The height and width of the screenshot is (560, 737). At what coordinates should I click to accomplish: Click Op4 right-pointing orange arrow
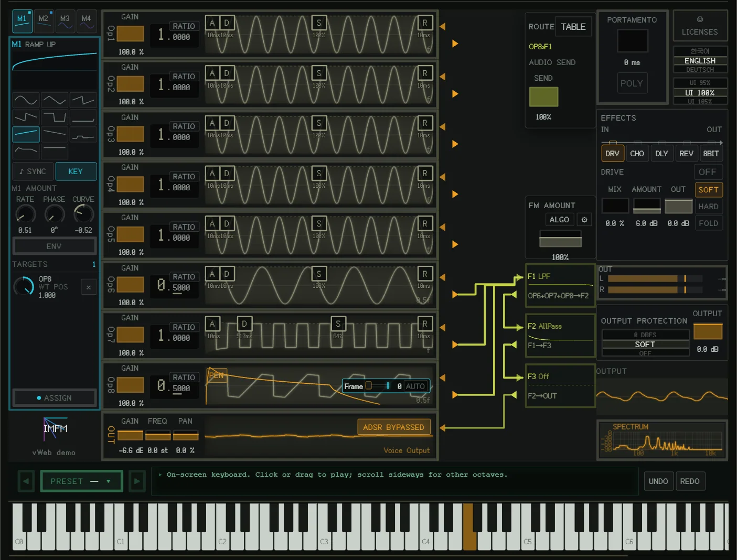click(x=455, y=194)
